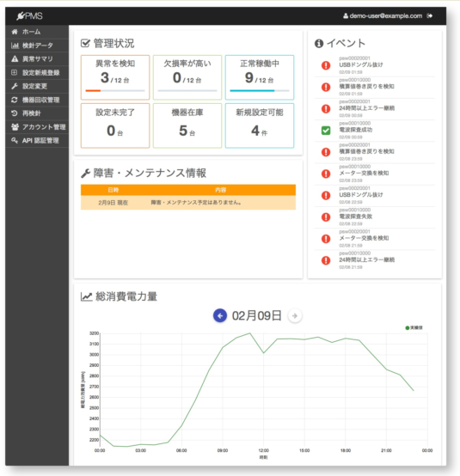Open the 異常を検知 3/12台 card
The height and width of the screenshot is (476, 460).
(x=115, y=77)
